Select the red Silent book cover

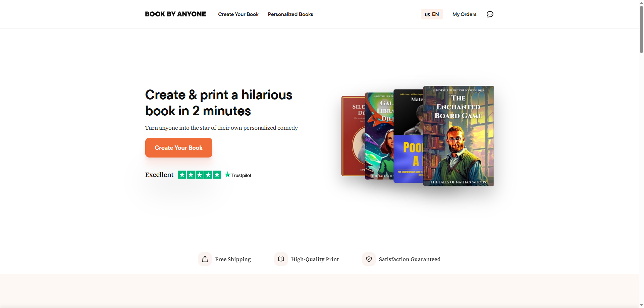pyautogui.click(x=353, y=136)
